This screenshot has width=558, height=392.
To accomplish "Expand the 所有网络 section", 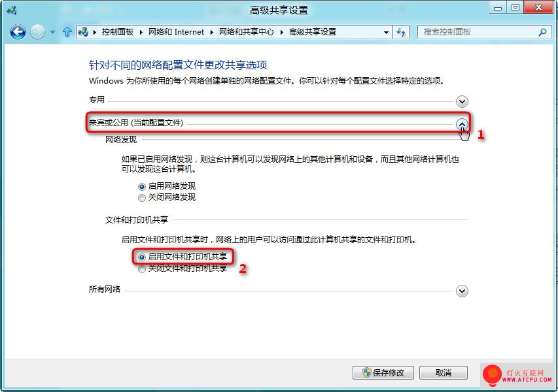I will pyautogui.click(x=462, y=291).
